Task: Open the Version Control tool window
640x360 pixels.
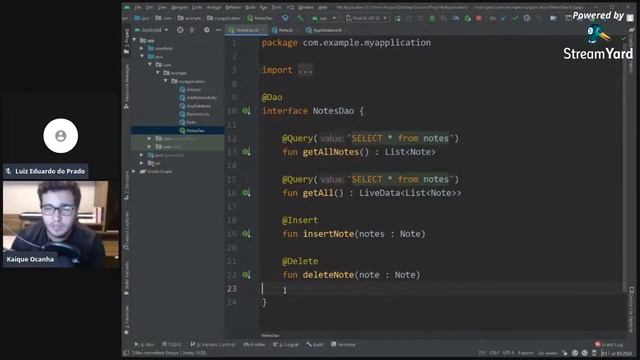Action: (x=213, y=344)
